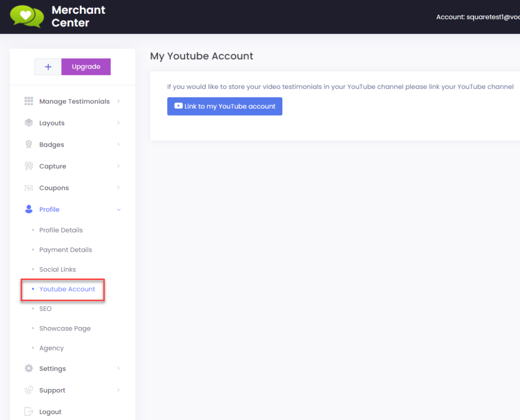The width and height of the screenshot is (520, 420).
Task: Click the Settings gear icon
Action: click(29, 368)
